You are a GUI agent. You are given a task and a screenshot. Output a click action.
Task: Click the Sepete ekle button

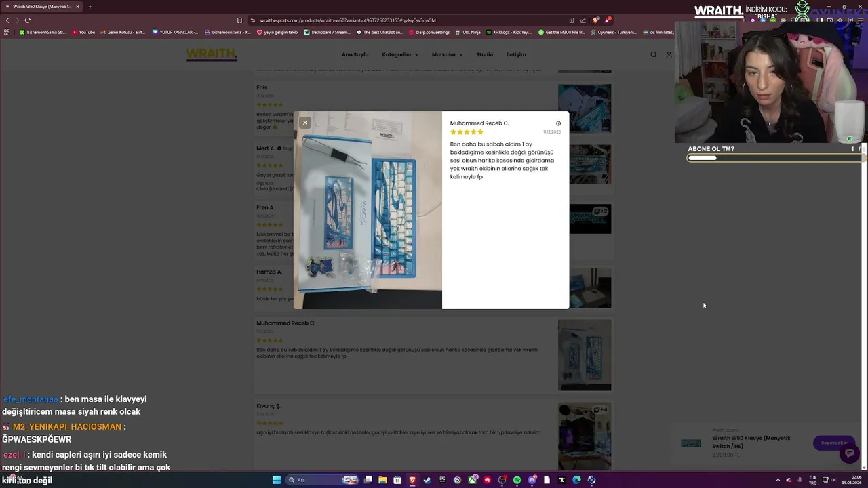tap(834, 443)
